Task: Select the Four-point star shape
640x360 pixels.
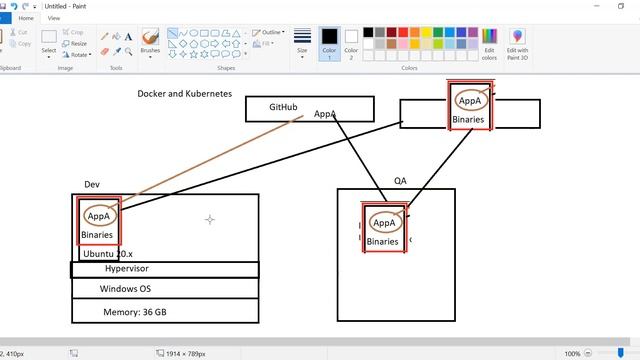Action: click(183, 54)
